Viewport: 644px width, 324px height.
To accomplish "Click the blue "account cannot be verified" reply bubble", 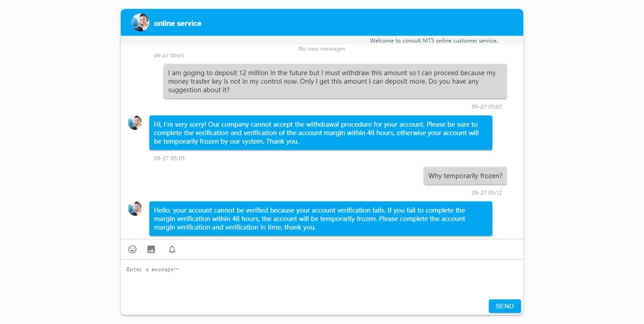I will (321, 219).
